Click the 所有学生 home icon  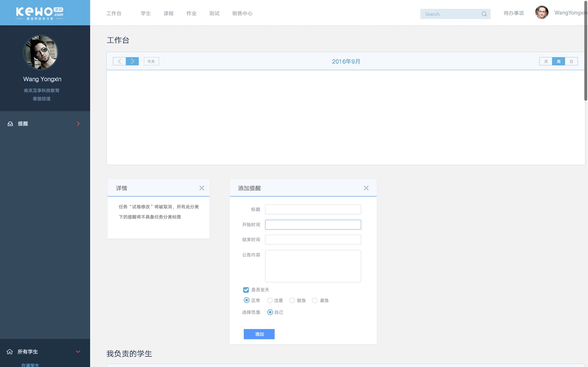click(x=10, y=352)
